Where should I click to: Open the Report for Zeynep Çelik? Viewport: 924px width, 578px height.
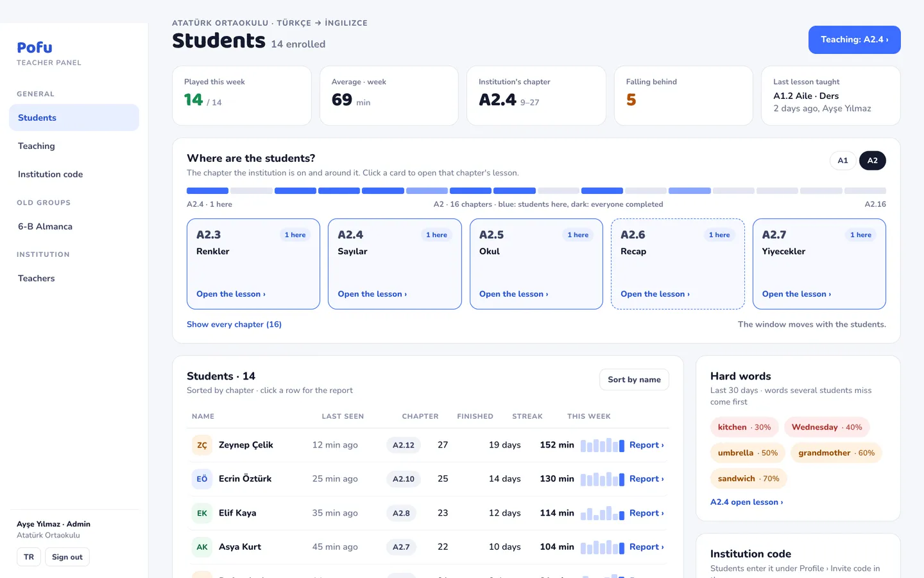[x=647, y=445]
